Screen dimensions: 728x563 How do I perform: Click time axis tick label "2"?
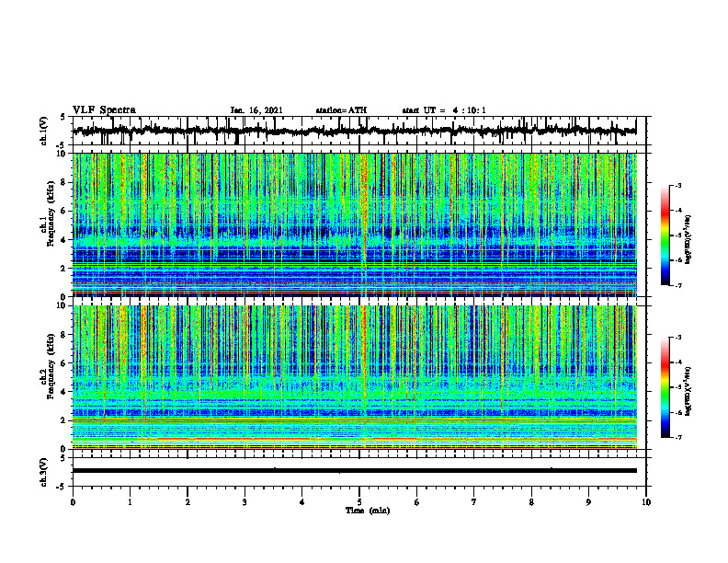188,502
